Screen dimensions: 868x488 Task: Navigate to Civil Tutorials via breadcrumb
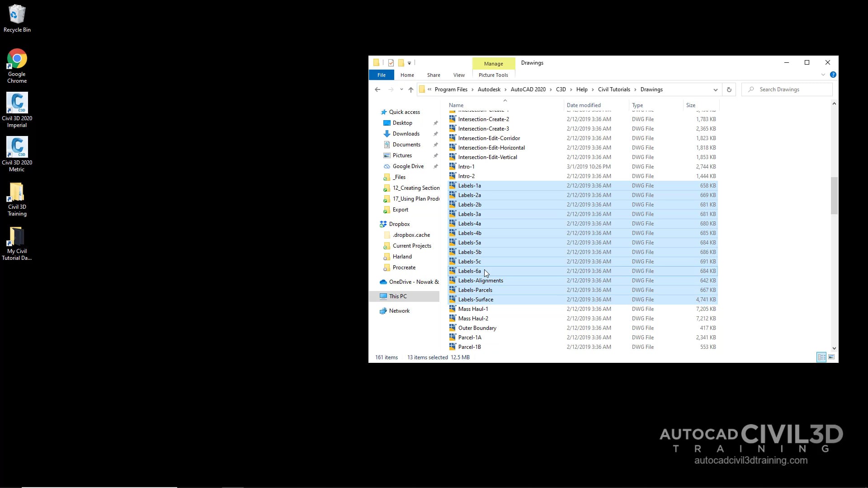pos(615,89)
